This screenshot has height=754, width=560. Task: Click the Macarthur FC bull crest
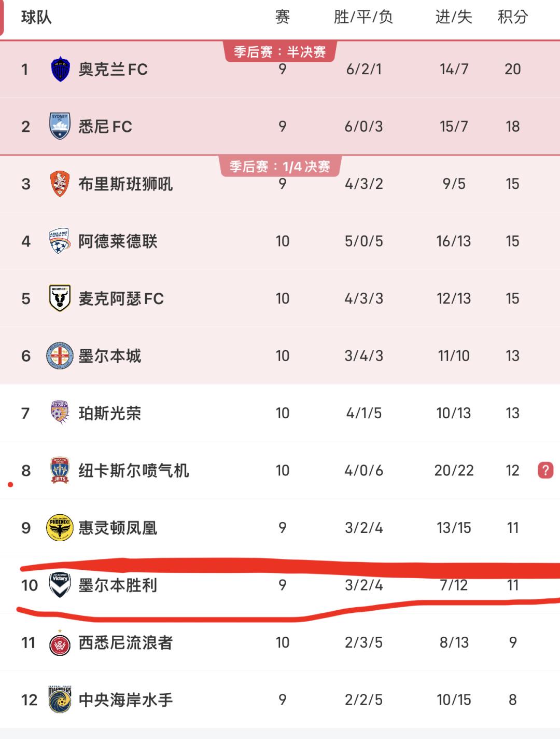[60, 298]
